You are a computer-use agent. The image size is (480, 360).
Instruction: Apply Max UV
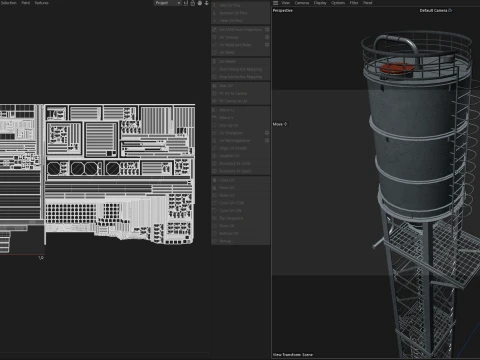(240, 86)
